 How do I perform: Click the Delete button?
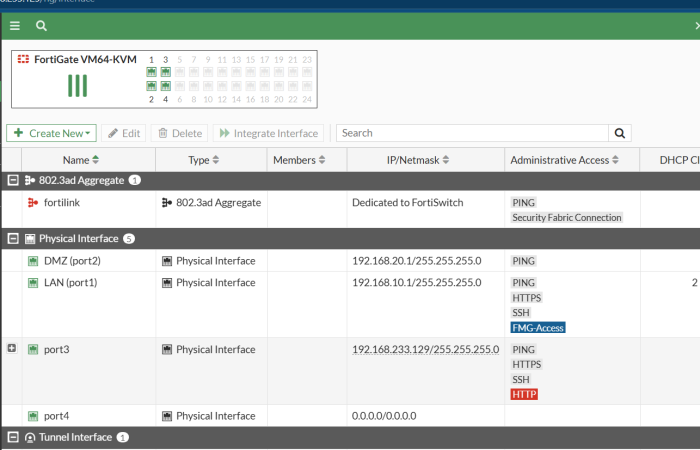pyautogui.click(x=179, y=133)
